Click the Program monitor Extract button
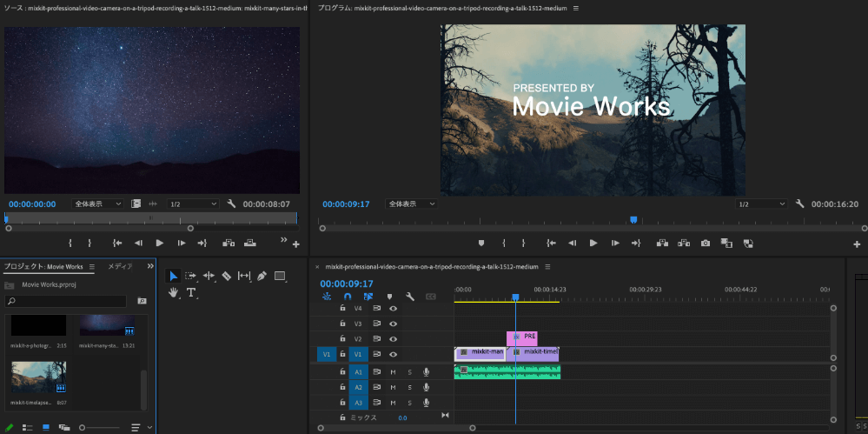 click(x=684, y=243)
